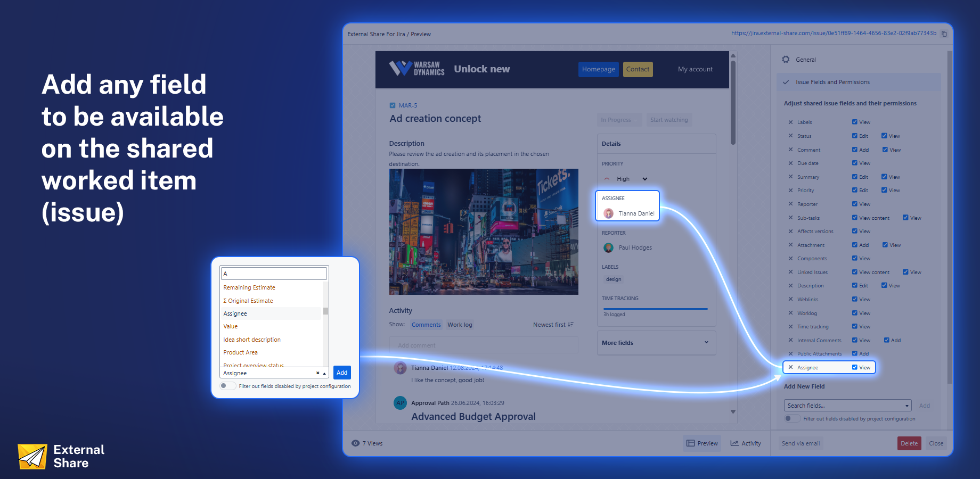
Task: Choose Idea short description in the list
Action: (x=252, y=340)
